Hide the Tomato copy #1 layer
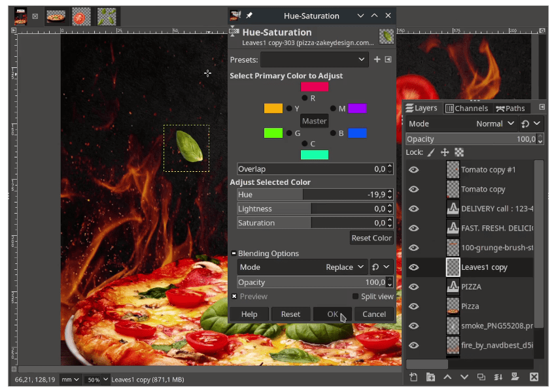The height and width of the screenshot is (392, 556). pos(413,170)
